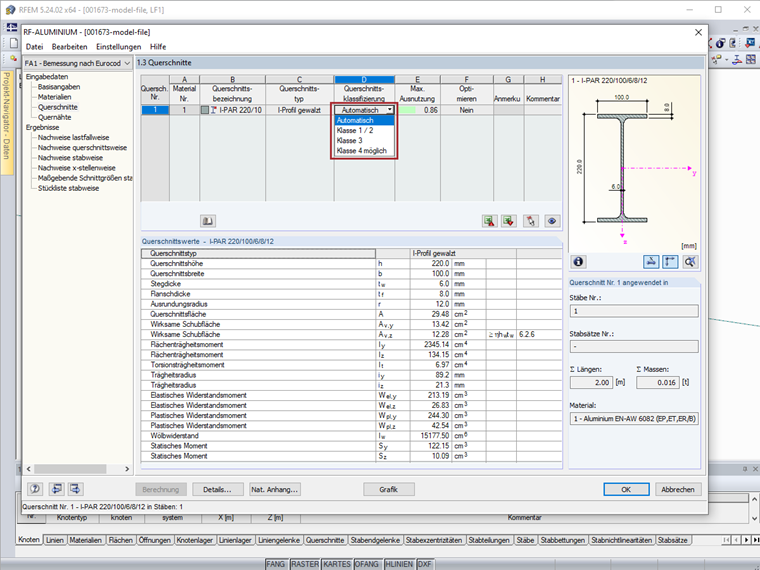
Task: Close the RF-ALUMINIUM dialog with X
Action: (x=698, y=32)
